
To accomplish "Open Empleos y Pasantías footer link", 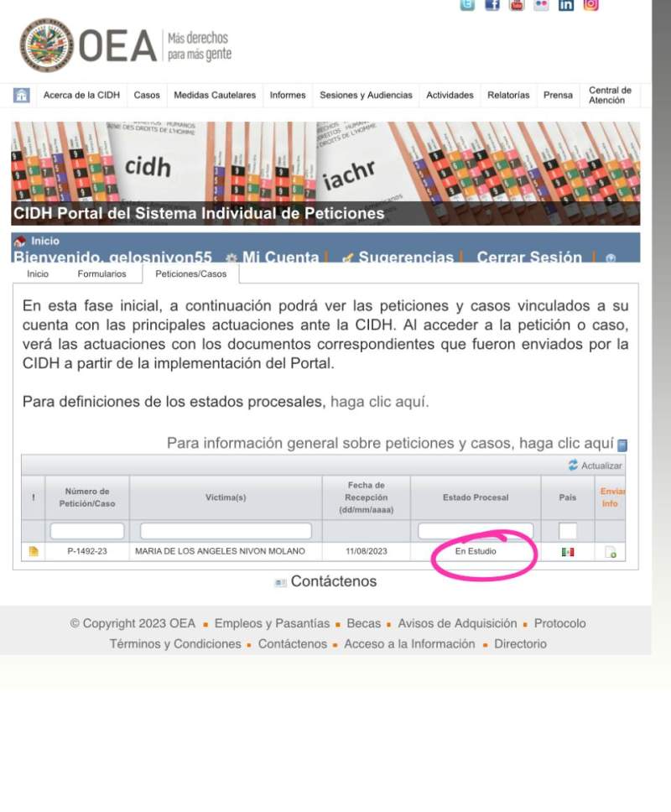I will pos(272,623).
